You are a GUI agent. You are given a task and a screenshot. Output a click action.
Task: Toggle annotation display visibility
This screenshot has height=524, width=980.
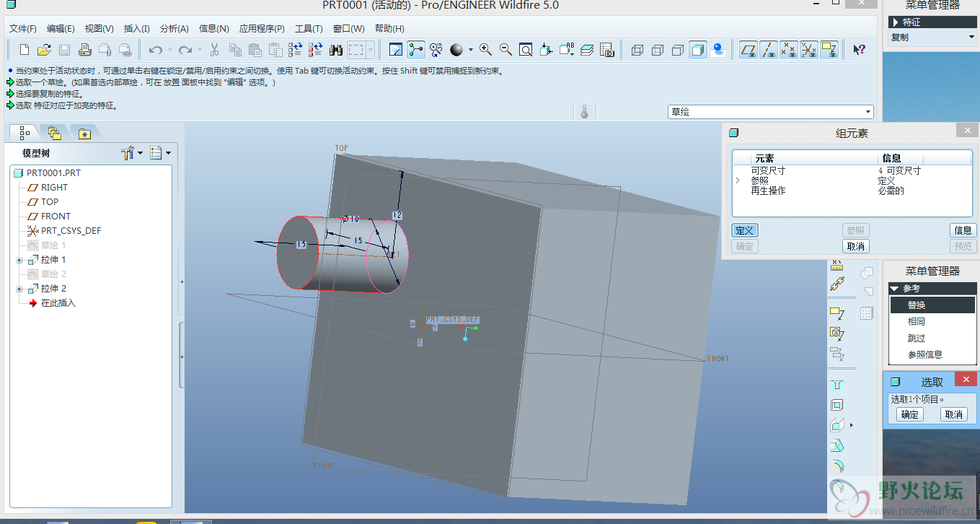tap(829, 50)
